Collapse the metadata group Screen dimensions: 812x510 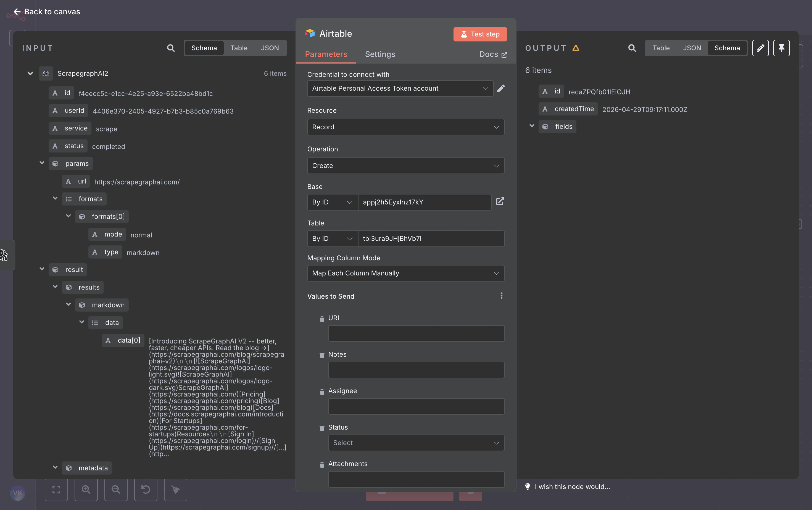tap(55, 467)
